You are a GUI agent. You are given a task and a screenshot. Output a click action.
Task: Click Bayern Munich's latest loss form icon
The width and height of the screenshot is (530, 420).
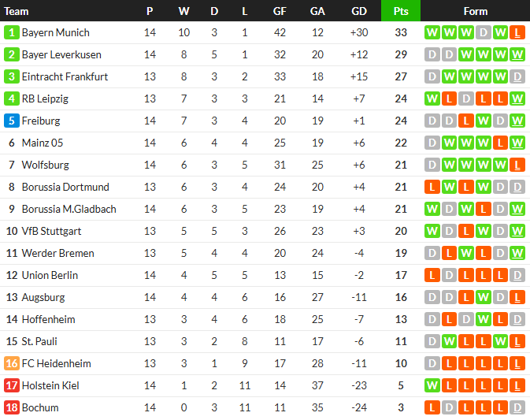pos(517,32)
